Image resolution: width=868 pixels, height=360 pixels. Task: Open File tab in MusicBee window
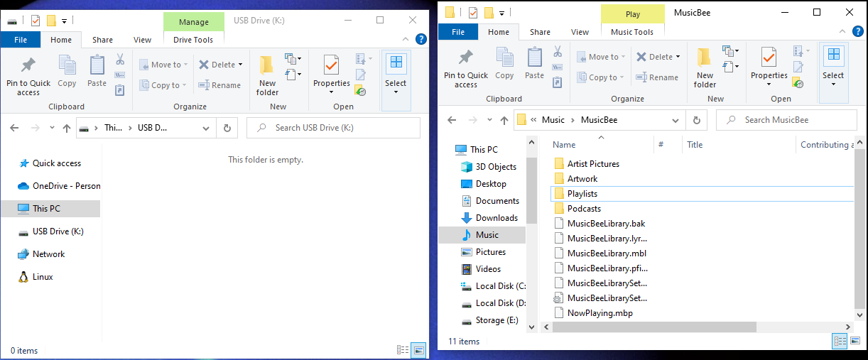click(458, 32)
